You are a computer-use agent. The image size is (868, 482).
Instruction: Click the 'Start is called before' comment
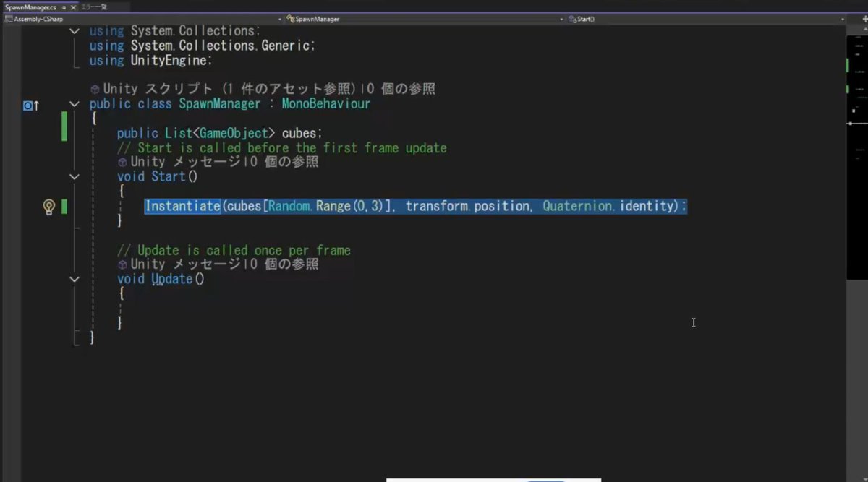tap(282, 147)
